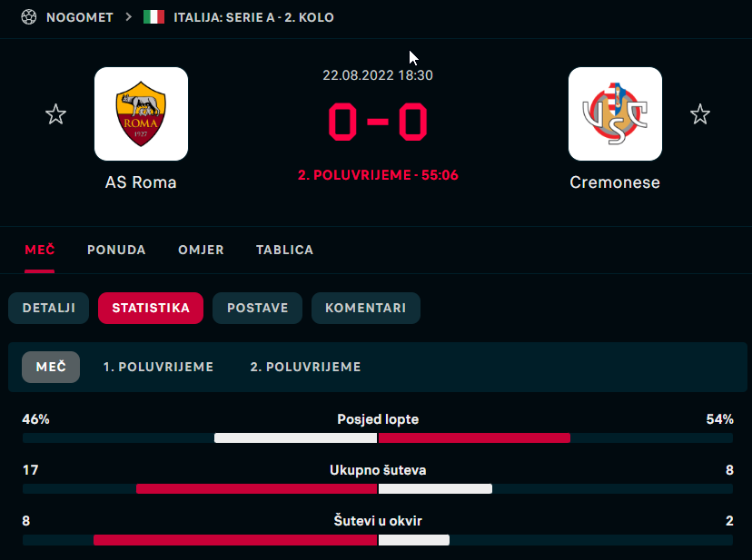Switch to the PONUDA tab

coord(116,250)
